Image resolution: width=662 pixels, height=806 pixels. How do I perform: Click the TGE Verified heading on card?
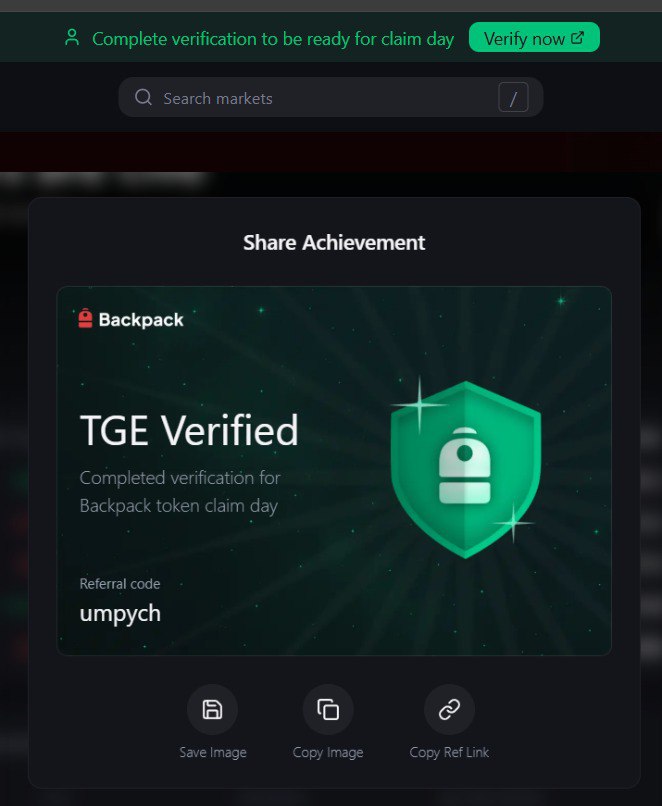click(189, 430)
